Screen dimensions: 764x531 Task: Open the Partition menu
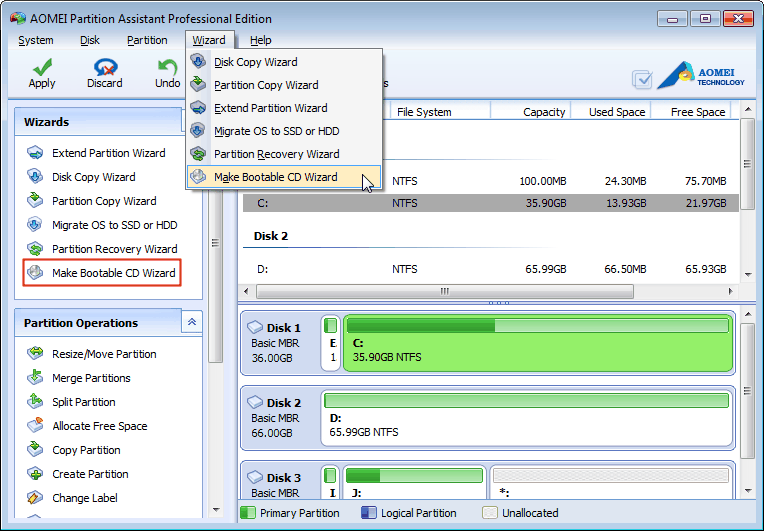[147, 40]
